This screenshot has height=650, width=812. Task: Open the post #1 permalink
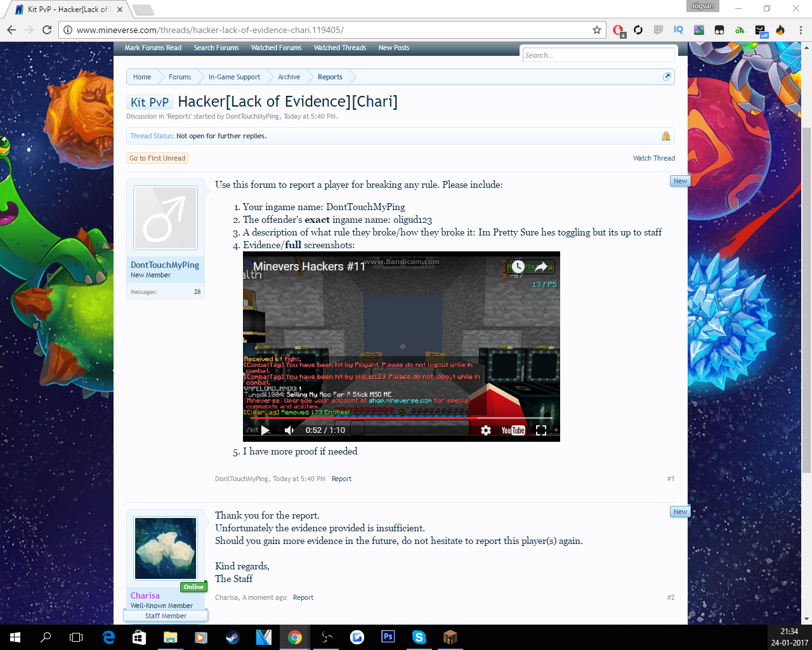671,479
